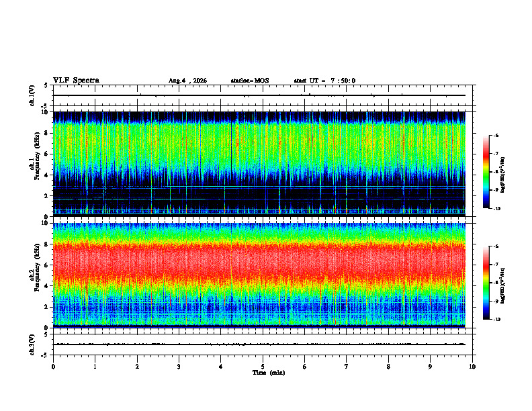The image size is (532, 411).
Task: Click the "station=MOS" header label
Action: tap(250, 81)
